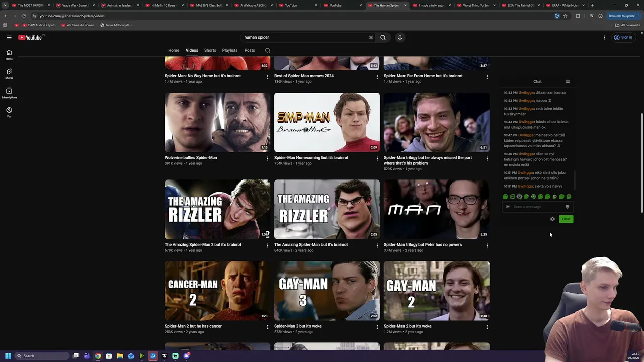This screenshot has width=644, height=362.
Task: Click the address bar showing youtube.com/@TheHumanSpider/videos
Action: coord(292,16)
